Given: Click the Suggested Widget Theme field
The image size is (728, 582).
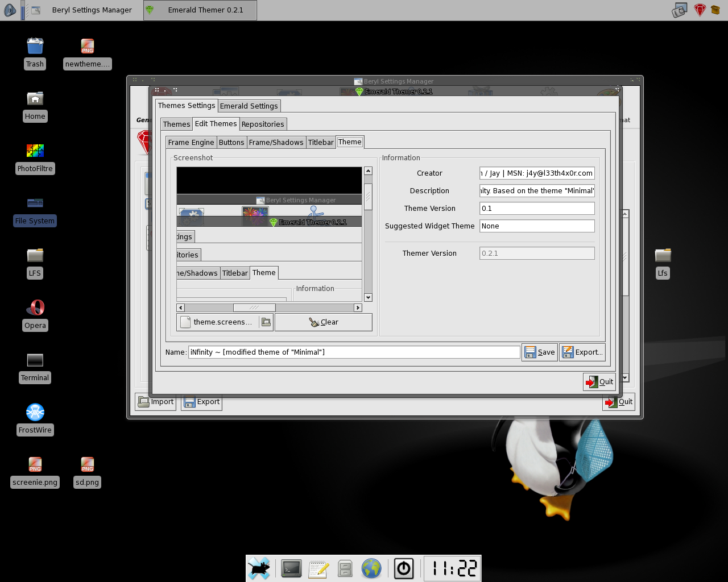Looking at the screenshot, I should click(537, 226).
